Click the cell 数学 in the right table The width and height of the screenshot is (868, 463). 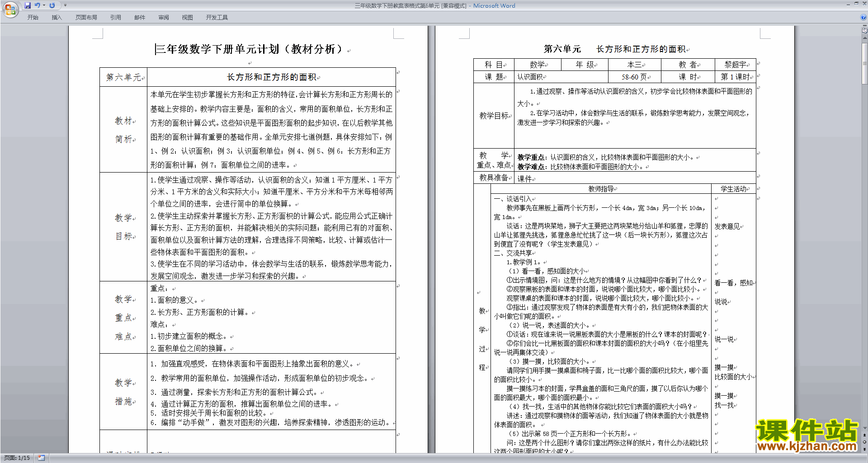point(538,65)
